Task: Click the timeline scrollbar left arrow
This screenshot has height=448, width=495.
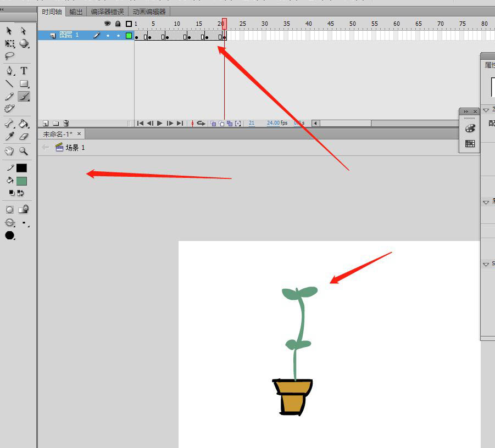Action: (x=315, y=124)
